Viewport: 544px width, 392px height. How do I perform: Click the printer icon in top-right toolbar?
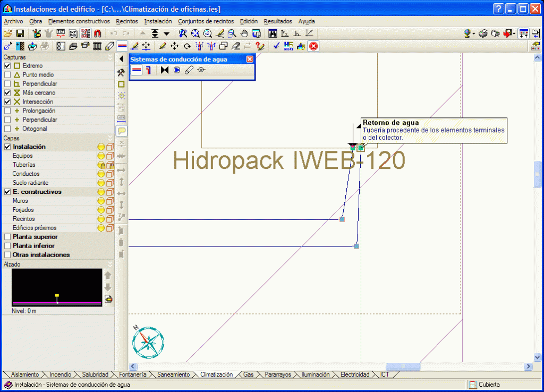[x=483, y=33]
